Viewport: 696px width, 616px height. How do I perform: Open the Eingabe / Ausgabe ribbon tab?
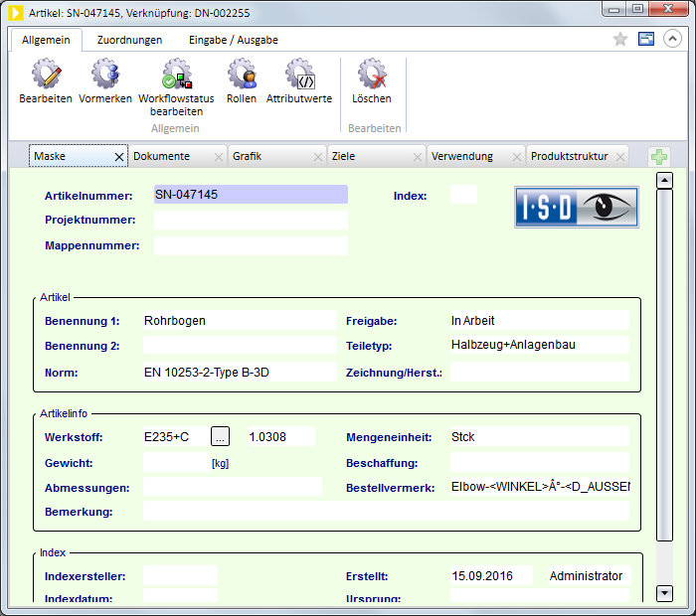click(x=234, y=40)
